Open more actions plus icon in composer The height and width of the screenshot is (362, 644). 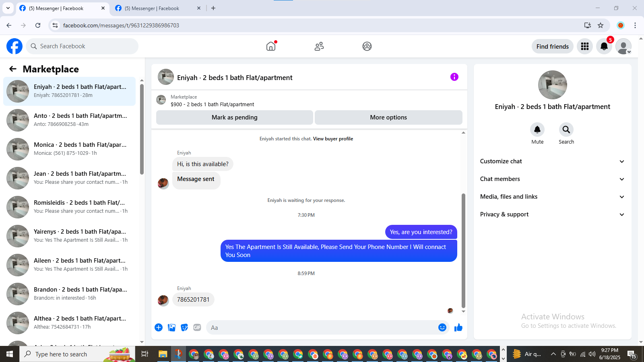pos(159,327)
